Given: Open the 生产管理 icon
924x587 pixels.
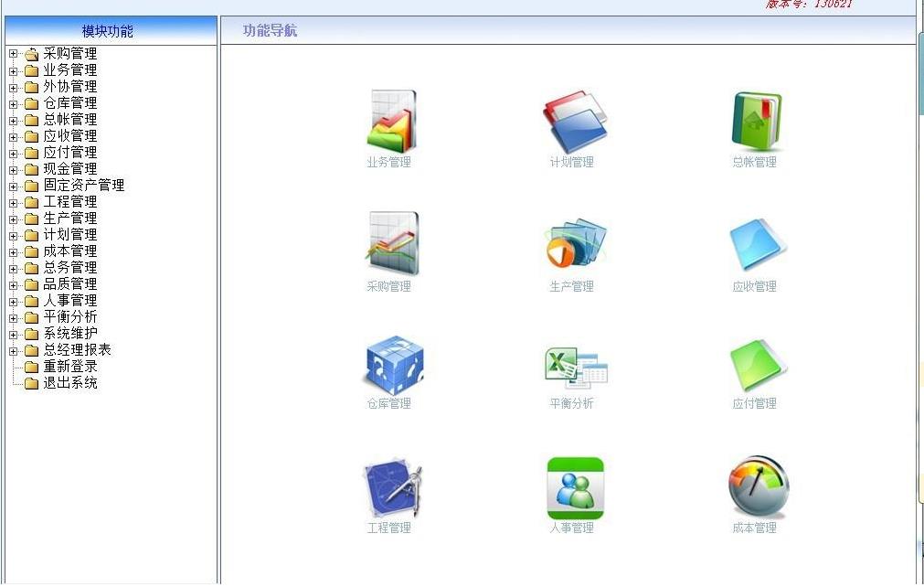Looking at the screenshot, I should pos(574,243).
